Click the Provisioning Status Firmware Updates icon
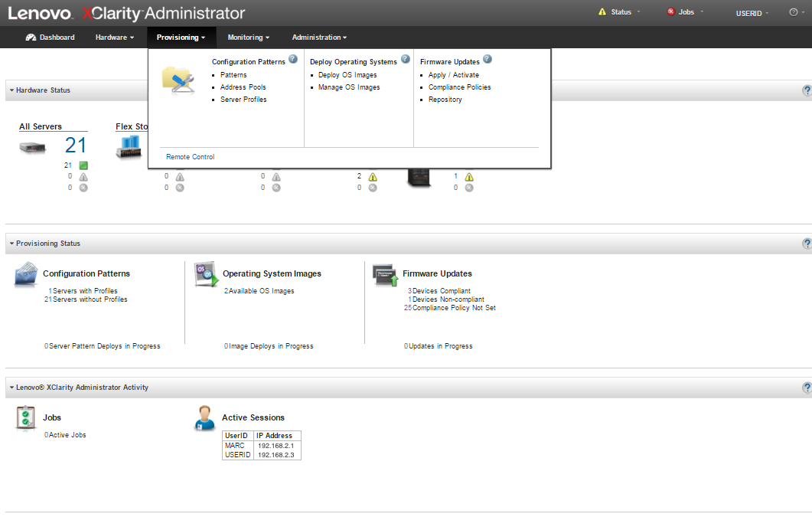Image resolution: width=812 pixels, height=517 pixels. click(x=386, y=275)
